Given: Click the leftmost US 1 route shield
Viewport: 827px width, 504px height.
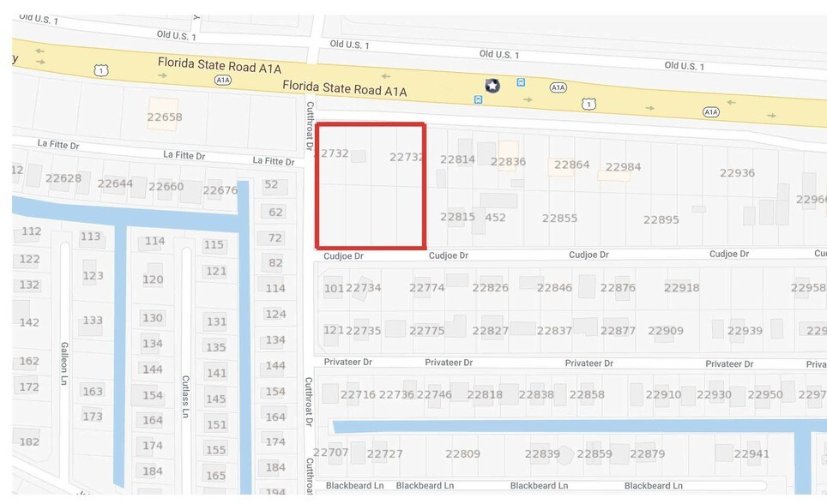Looking at the screenshot, I should point(102,70).
